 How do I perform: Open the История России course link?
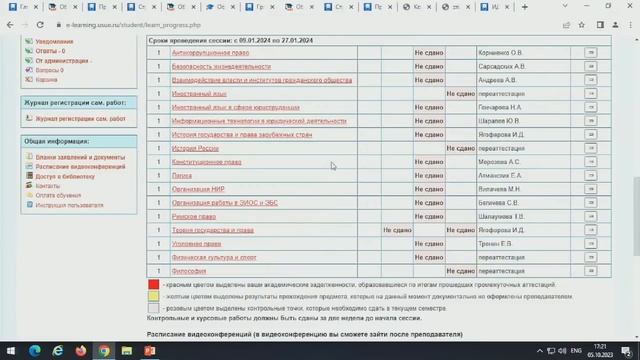[195, 149]
